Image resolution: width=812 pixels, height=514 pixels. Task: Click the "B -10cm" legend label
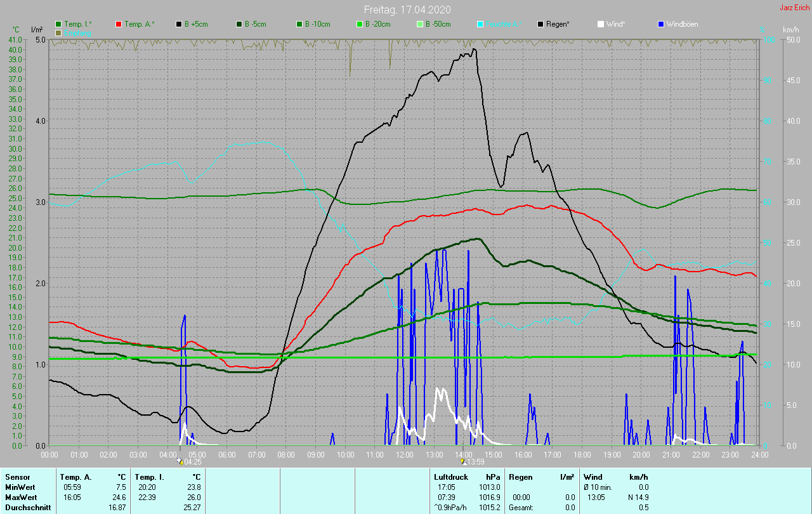pos(318,24)
